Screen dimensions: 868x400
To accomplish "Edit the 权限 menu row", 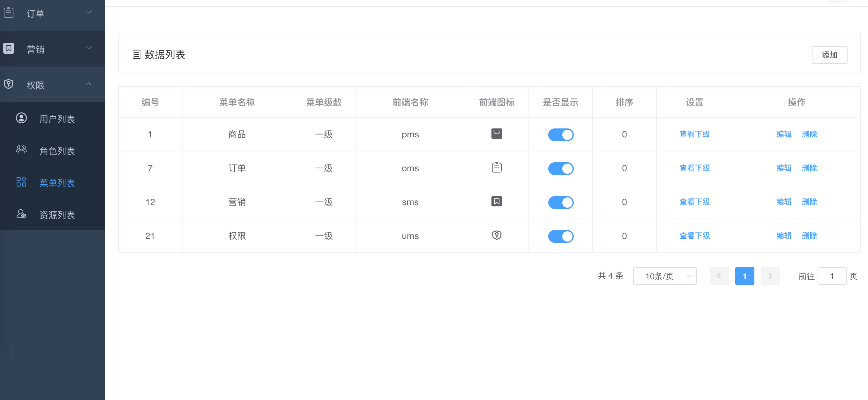I will coord(784,236).
